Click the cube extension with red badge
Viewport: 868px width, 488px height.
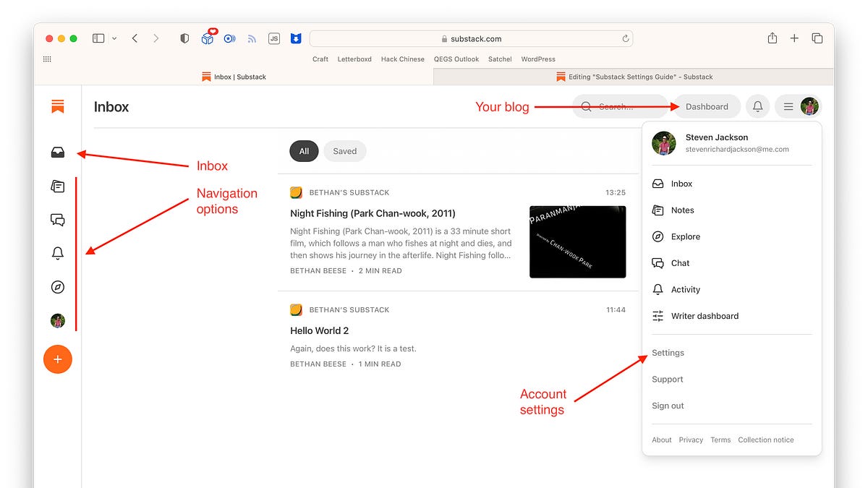(x=208, y=38)
